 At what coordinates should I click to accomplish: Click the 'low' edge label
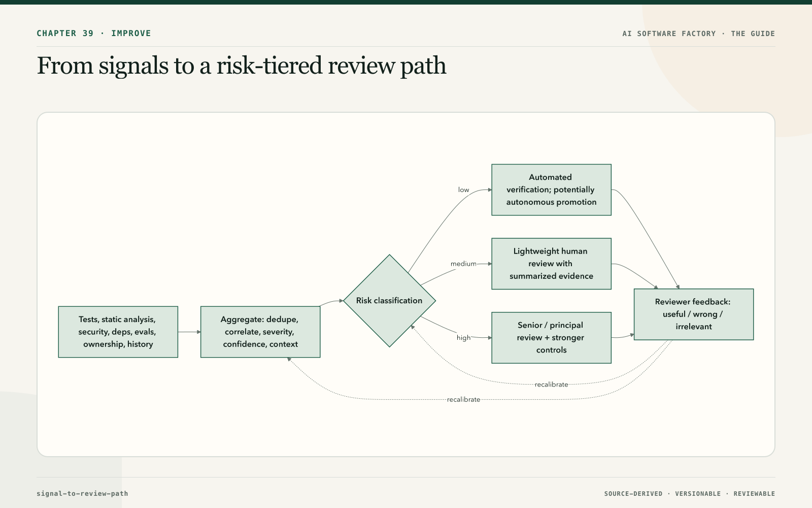coord(464,190)
